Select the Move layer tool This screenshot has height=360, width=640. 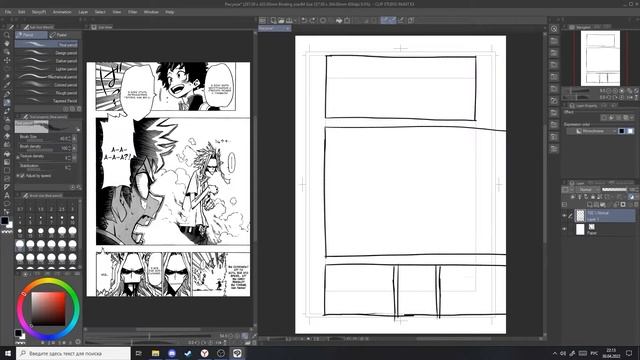click(7, 60)
